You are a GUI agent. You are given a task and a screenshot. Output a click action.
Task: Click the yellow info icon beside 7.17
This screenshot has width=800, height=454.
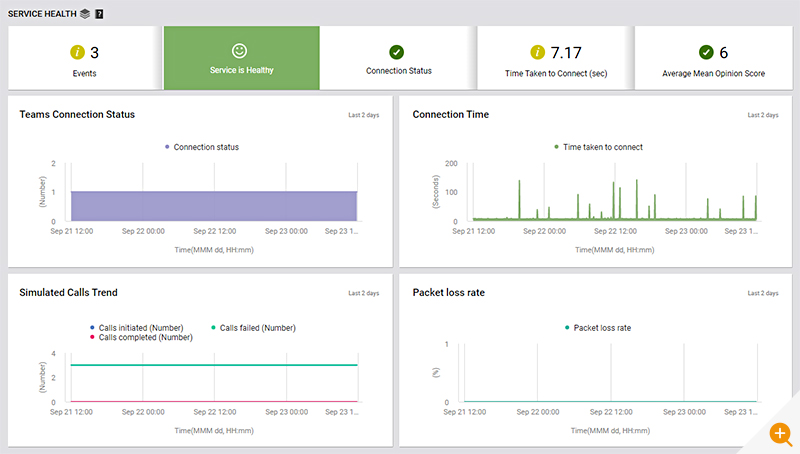coord(537,52)
